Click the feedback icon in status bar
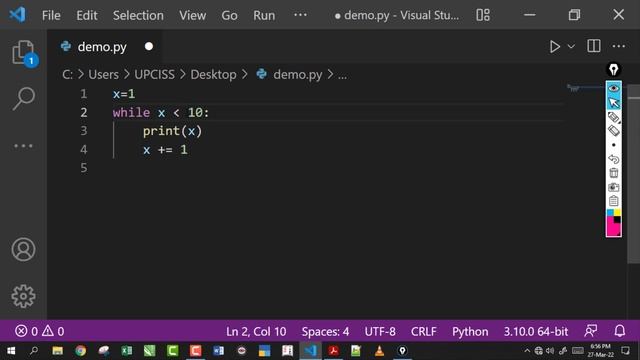640x360 pixels. [x=590, y=331]
